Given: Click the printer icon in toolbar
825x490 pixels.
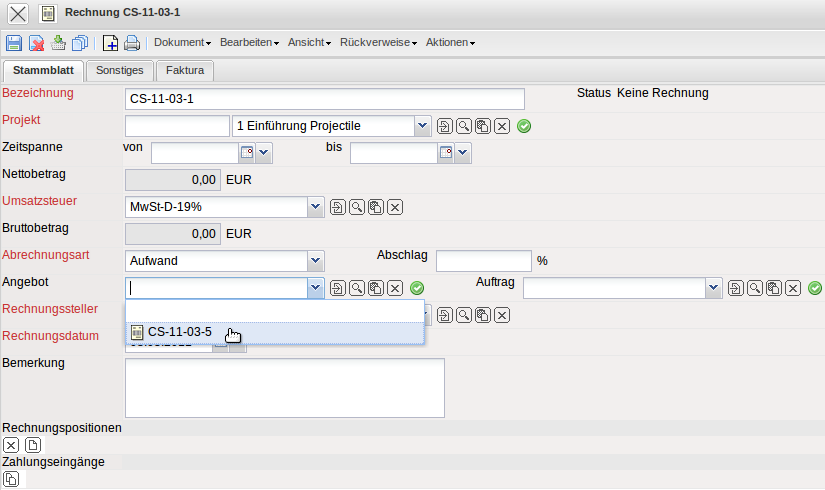Looking at the screenshot, I should [131, 43].
